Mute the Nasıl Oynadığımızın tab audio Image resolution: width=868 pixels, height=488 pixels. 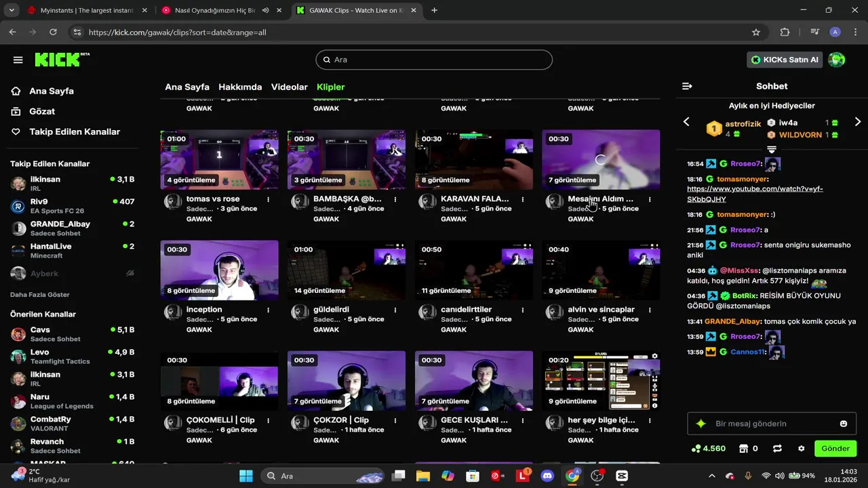point(265,10)
